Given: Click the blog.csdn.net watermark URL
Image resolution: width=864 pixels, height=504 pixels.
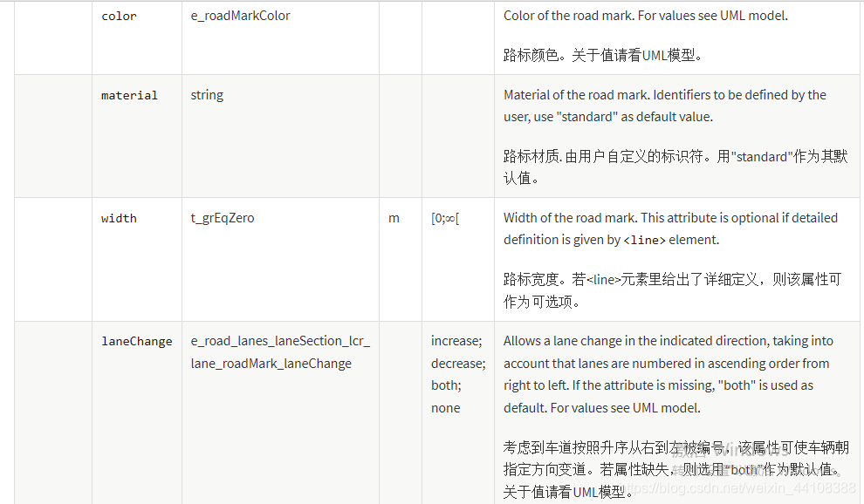Looking at the screenshot, I should pyautogui.click(x=737, y=487).
